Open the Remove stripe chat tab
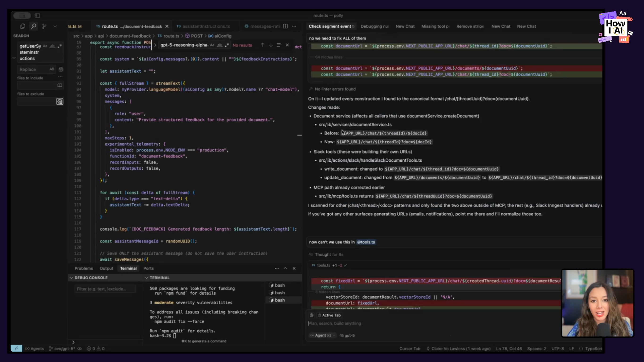644x362 pixels. [x=470, y=26]
